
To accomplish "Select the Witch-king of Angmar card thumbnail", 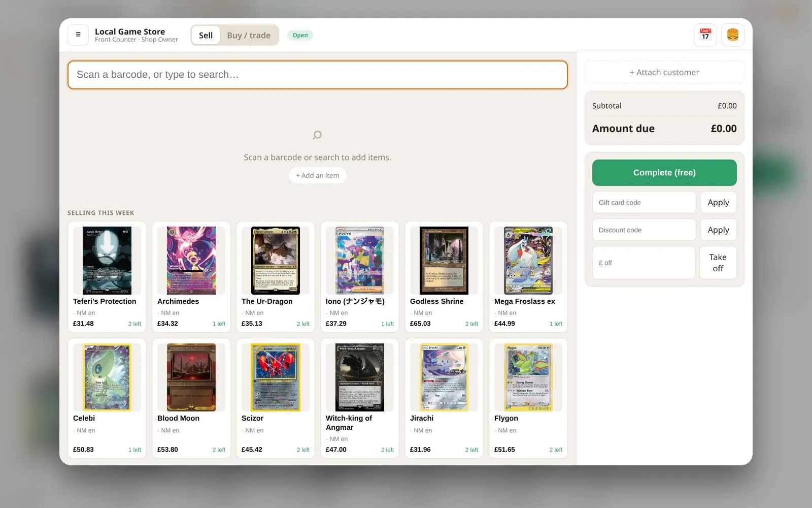I will [360, 377].
